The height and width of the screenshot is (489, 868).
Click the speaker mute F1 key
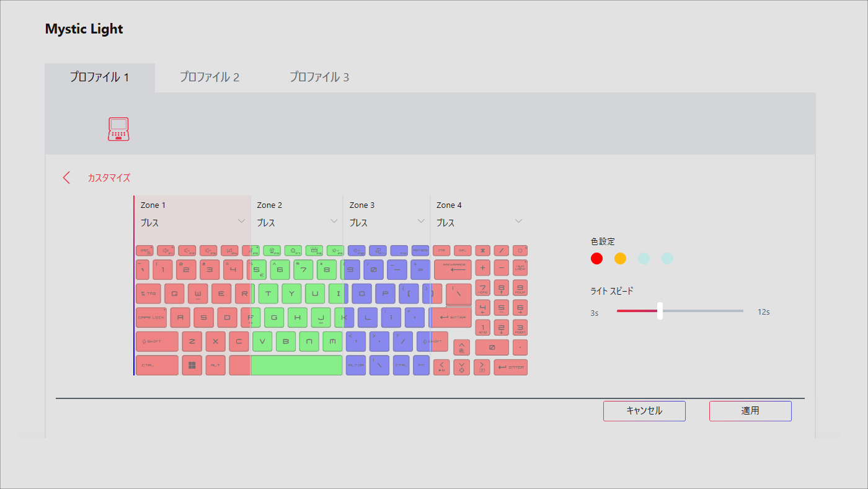coord(166,251)
